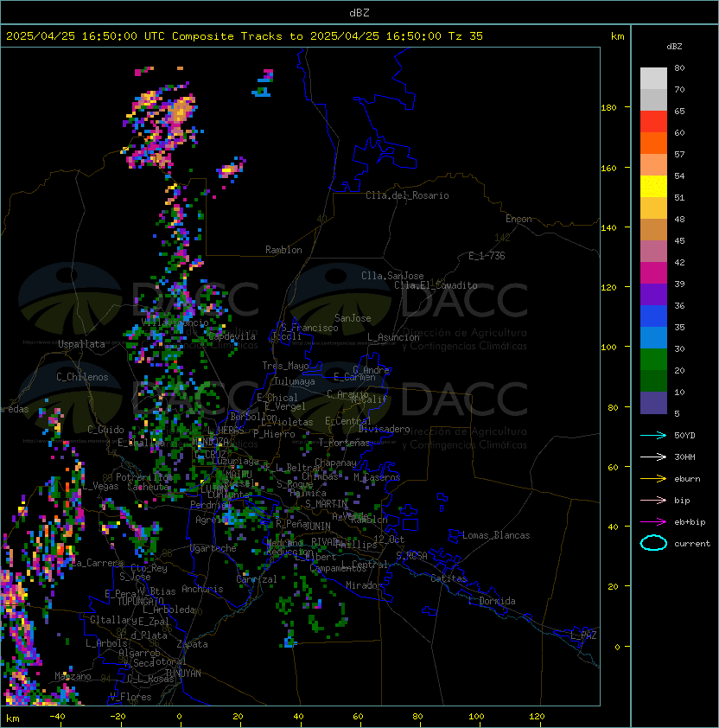Click the 100 km tick on right axis

pyautogui.click(x=608, y=347)
